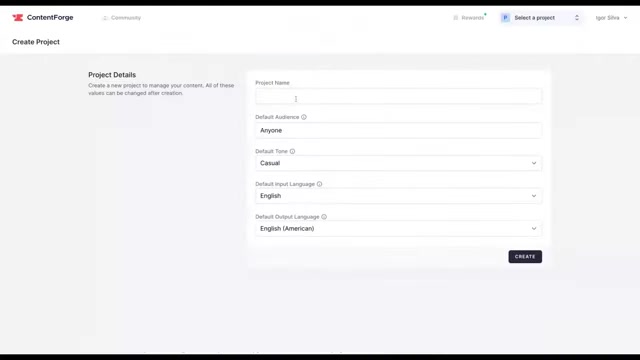Screen dimensions: 640x360
Task: Click the Create Project page heading
Action: tap(36, 42)
